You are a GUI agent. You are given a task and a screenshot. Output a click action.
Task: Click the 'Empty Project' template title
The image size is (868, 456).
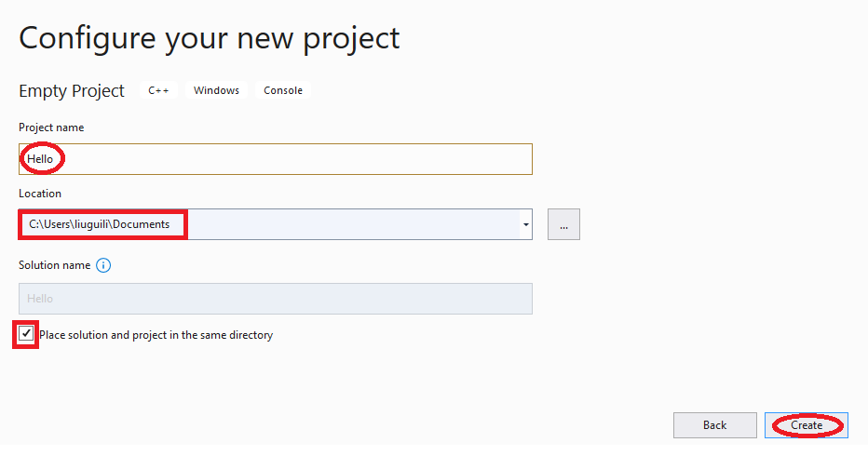[x=72, y=91]
